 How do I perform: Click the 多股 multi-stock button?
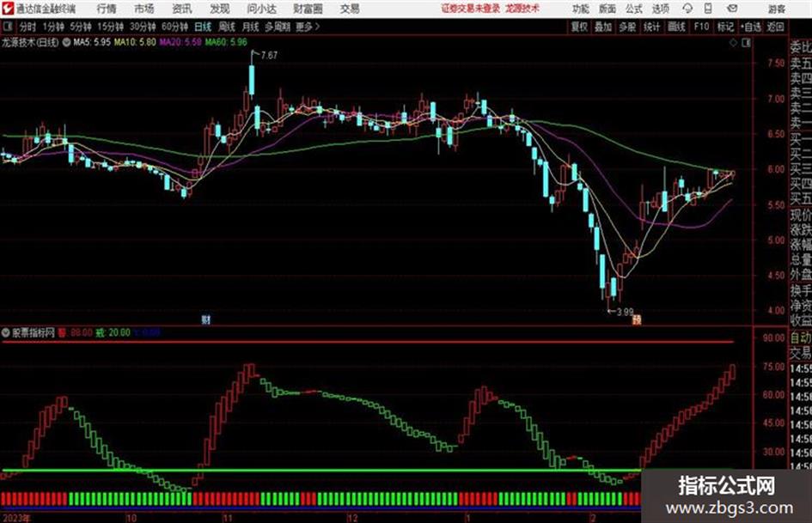(627, 27)
